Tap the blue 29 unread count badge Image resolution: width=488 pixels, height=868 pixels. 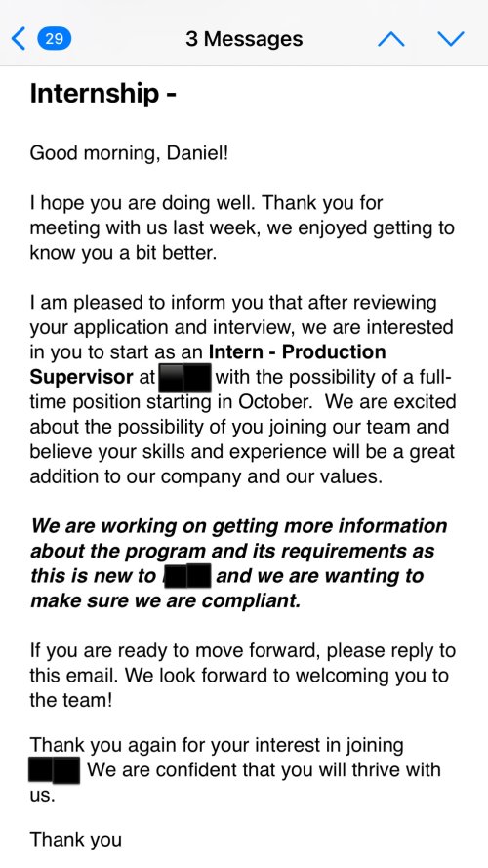[54, 39]
